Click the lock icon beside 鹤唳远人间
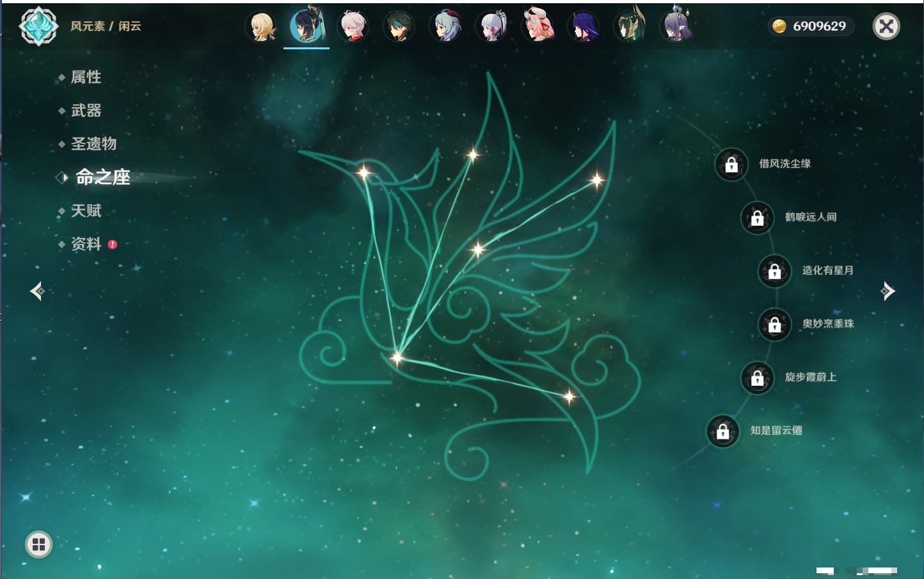The width and height of the screenshot is (924, 579). coord(757,218)
